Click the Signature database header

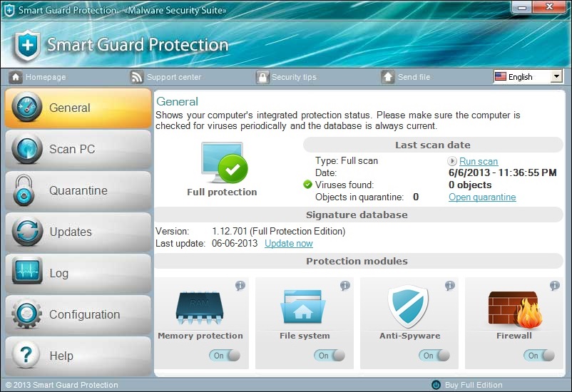point(357,215)
